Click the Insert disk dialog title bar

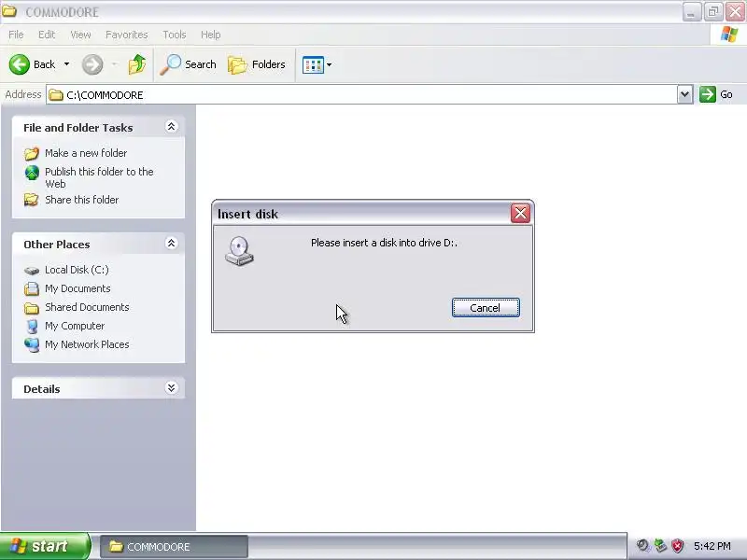coord(361,214)
